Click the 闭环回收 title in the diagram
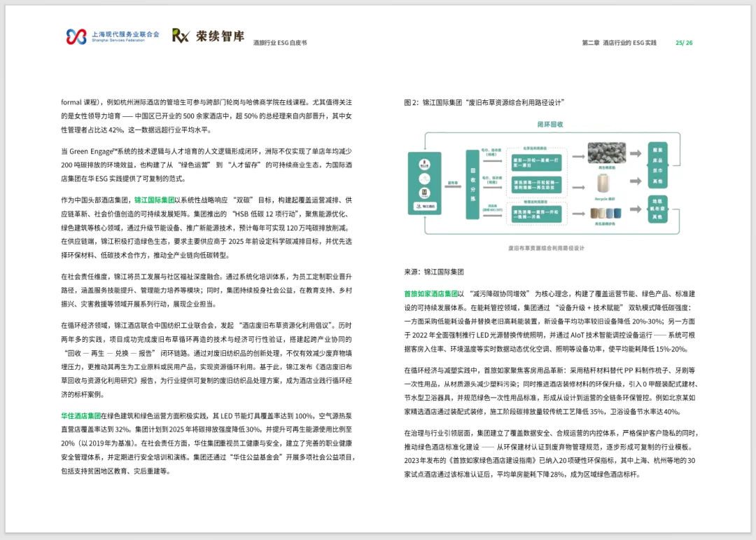The image size is (756, 540). point(550,125)
